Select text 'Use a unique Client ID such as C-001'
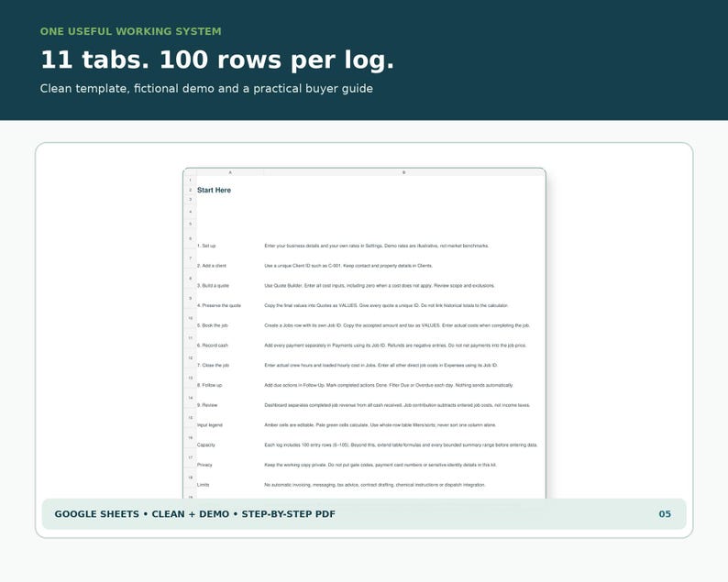Screen dimensions: 728x582 coord(303,266)
